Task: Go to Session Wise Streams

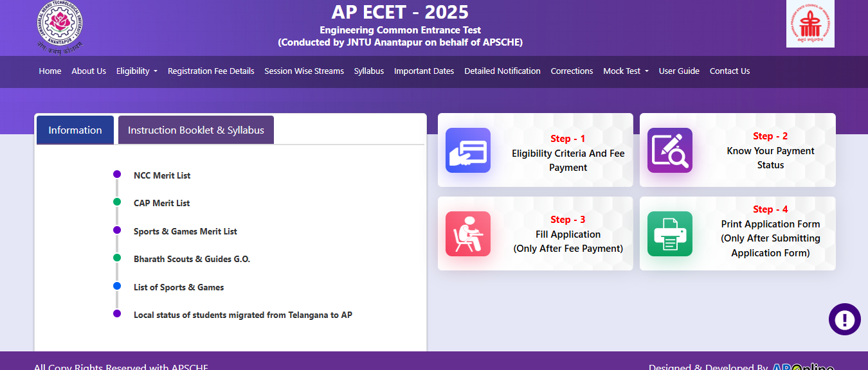Action: point(303,71)
